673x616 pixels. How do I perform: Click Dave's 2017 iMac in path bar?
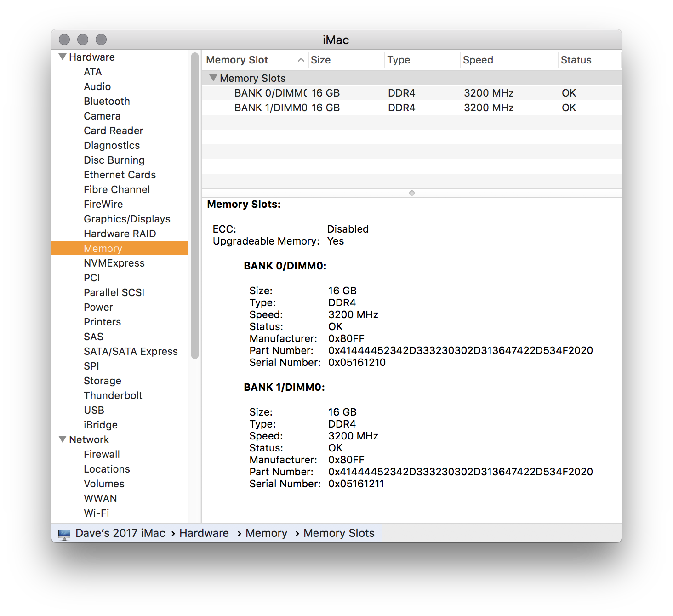pos(120,533)
